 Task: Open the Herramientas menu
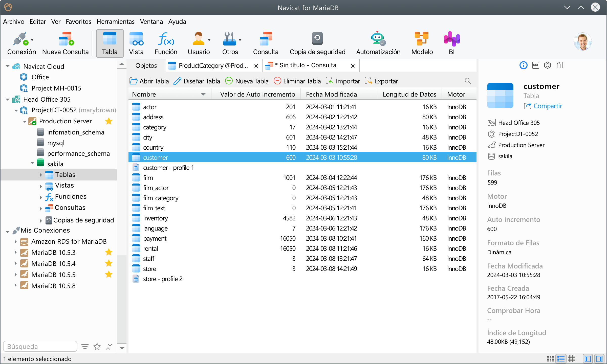click(116, 22)
